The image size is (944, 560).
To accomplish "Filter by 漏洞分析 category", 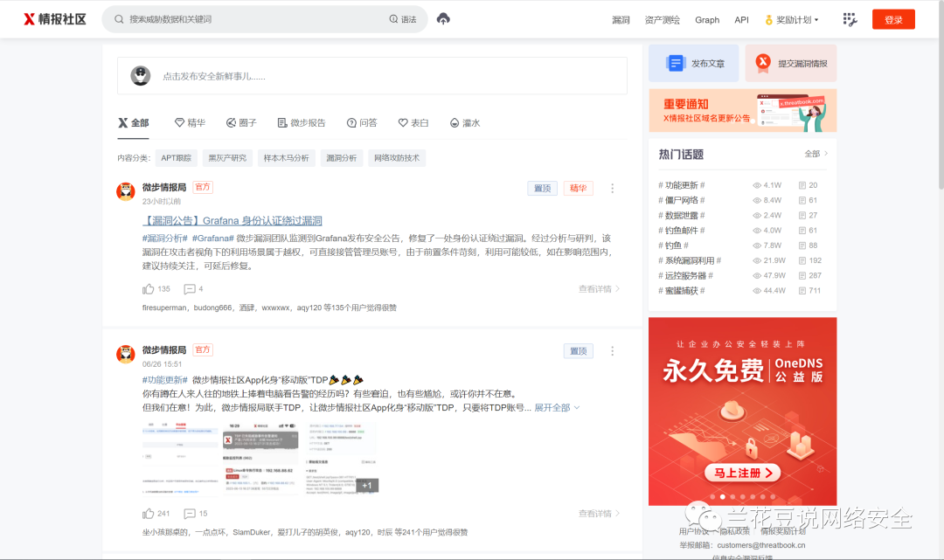I will point(342,157).
